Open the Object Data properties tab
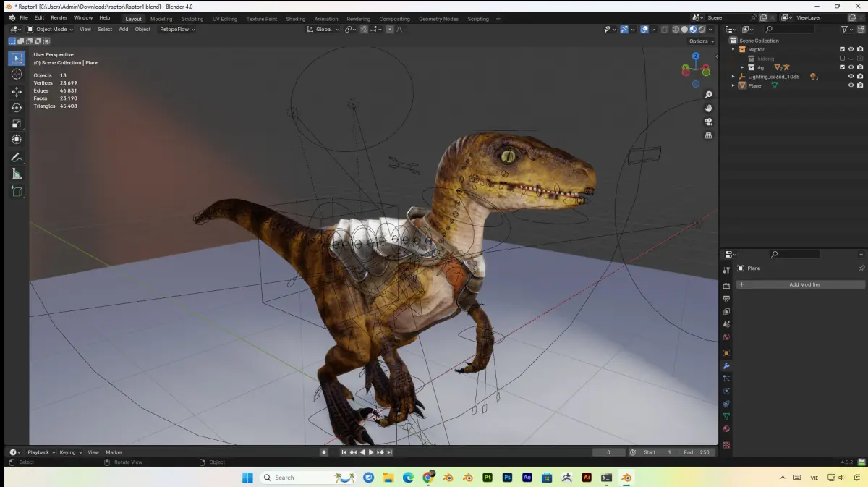Screen dimensions: 868x487 (x=726, y=416)
